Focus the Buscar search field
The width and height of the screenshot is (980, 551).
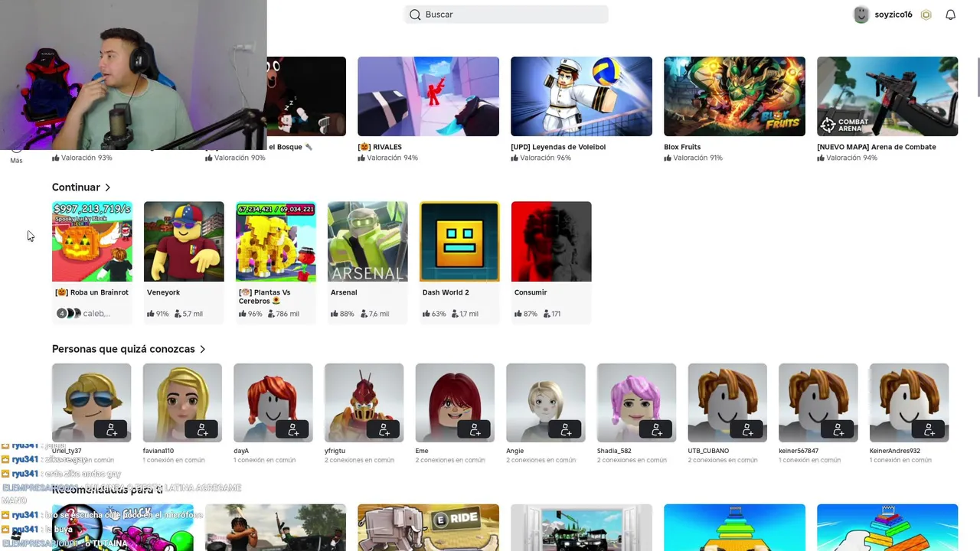coord(506,15)
